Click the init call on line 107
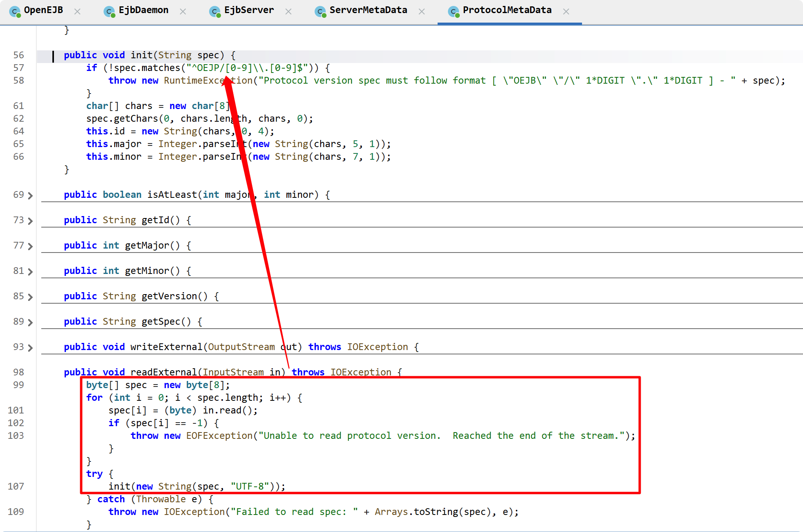This screenshot has width=803, height=532. 119,486
